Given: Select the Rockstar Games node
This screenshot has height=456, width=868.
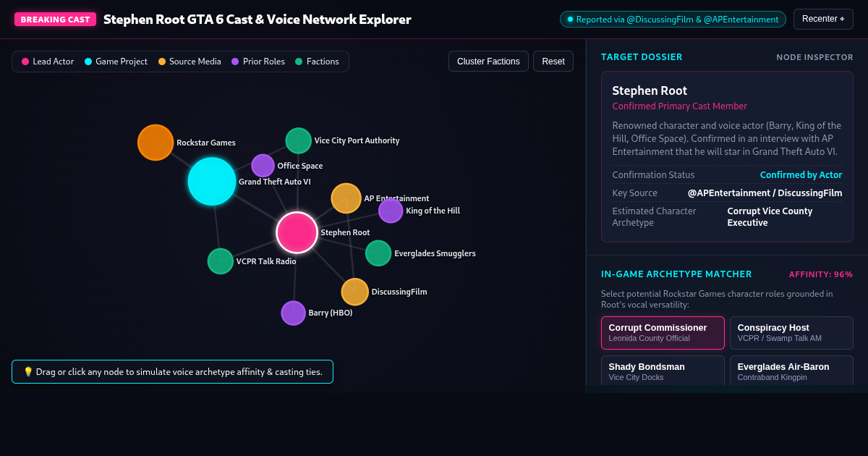Looking at the screenshot, I should pyautogui.click(x=156, y=143).
